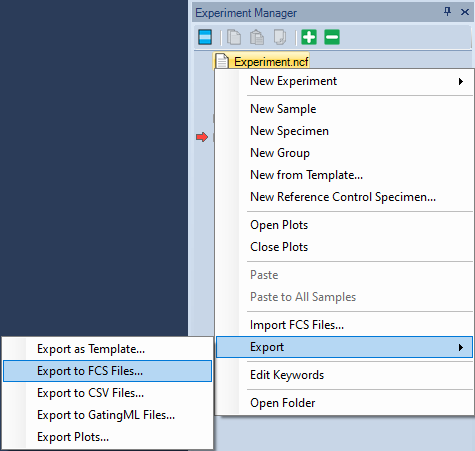Click the blue view layout toolbar icon
Screen dimensions: 475x451
[x=205, y=37]
